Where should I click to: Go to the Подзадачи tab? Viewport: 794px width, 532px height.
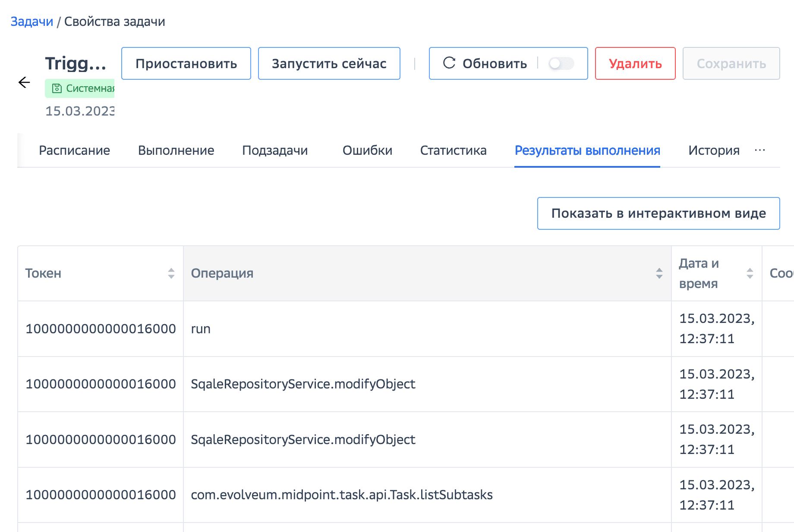point(275,150)
